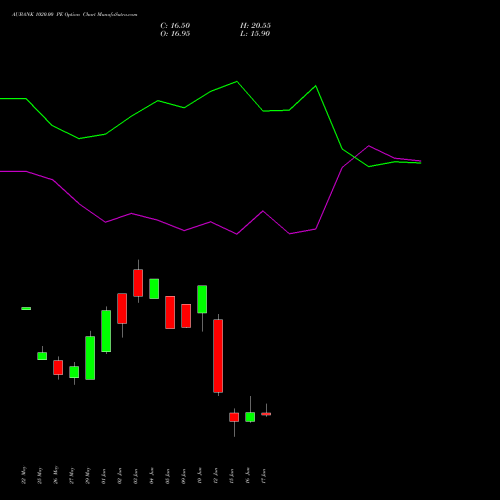Click the 27 May date label

click(72, 475)
